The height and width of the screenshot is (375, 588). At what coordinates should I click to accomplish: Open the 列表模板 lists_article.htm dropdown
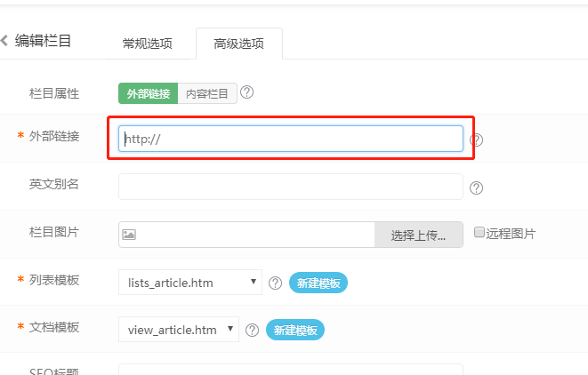pyautogui.click(x=190, y=282)
